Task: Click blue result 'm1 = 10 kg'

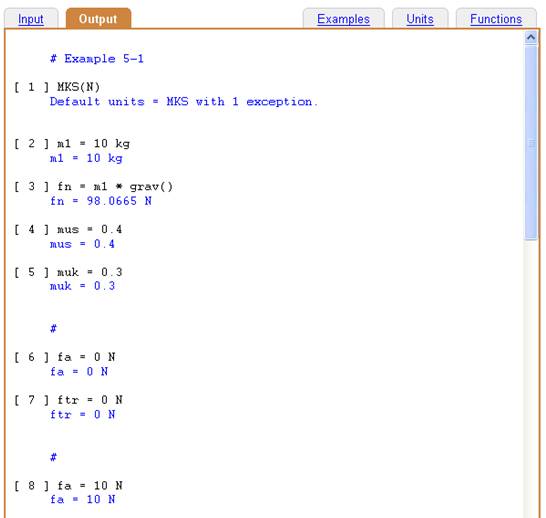Action: (86, 158)
